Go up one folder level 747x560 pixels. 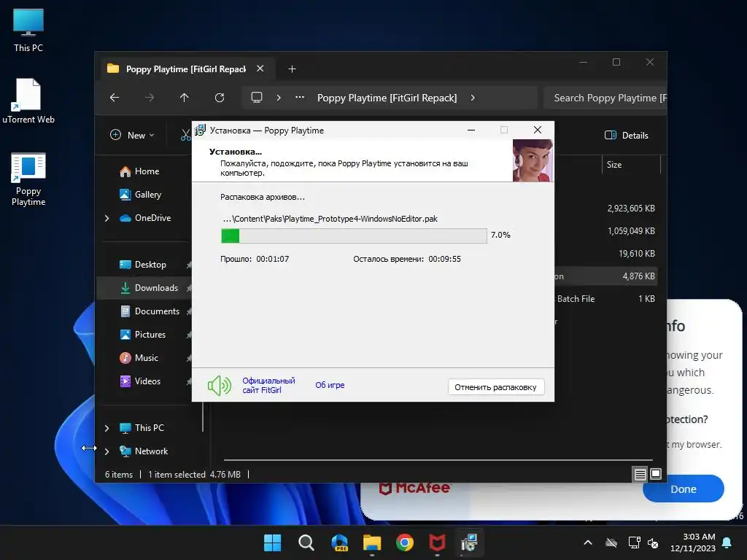(x=185, y=98)
